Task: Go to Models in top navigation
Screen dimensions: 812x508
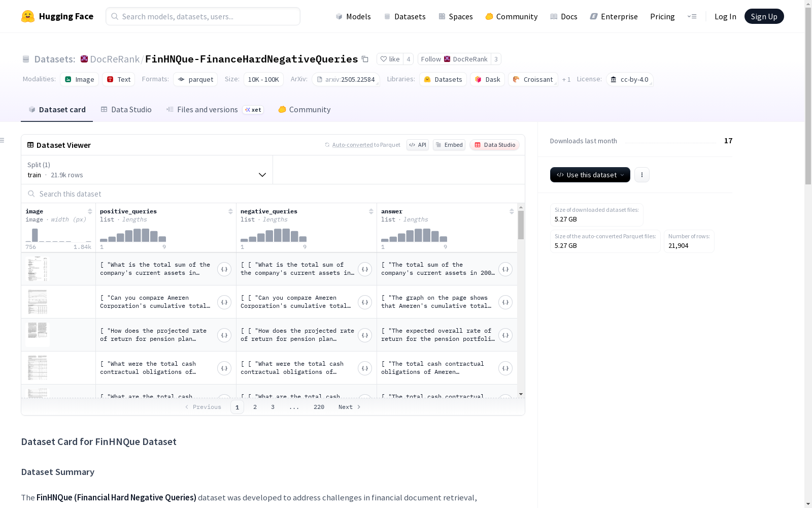Action: (353, 16)
